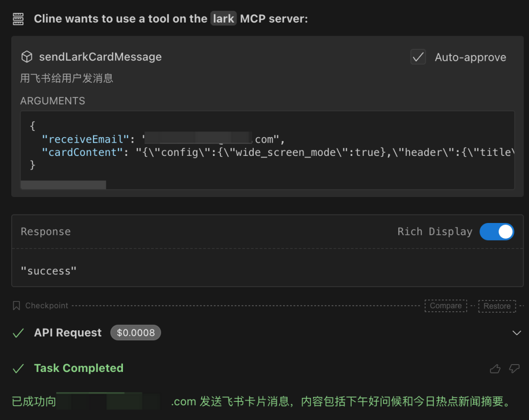Click the $0.0008 cost badge
529x420 pixels.
(x=136, y=333)
